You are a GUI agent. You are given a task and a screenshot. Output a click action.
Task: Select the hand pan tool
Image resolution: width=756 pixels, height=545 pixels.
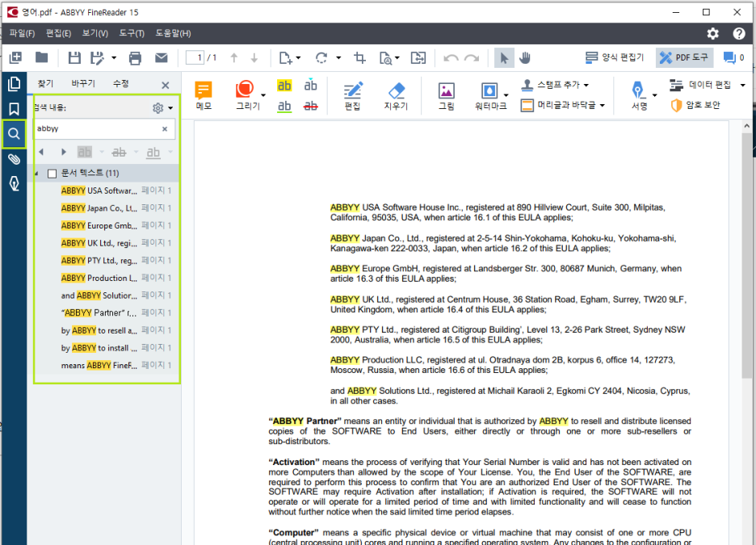click(525, 58)
